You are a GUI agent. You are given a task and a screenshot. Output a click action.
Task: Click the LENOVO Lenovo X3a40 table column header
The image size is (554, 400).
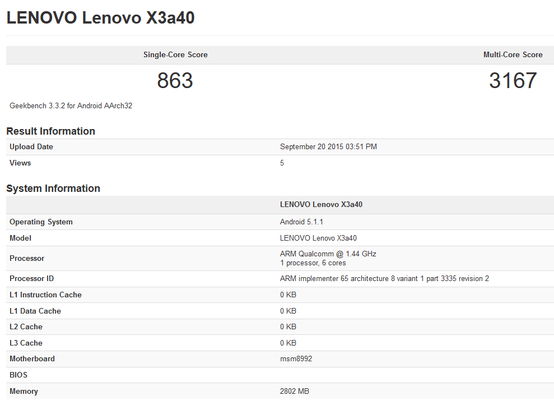[321, 205]
